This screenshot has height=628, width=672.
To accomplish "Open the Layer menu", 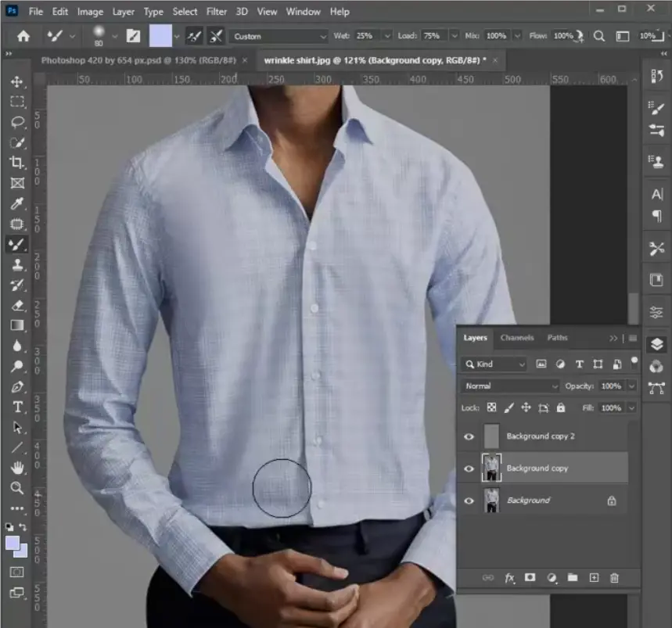I will point(124,12).
